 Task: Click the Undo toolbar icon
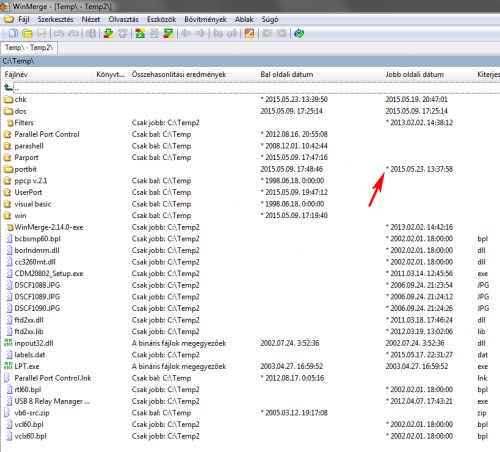(59, 33)
